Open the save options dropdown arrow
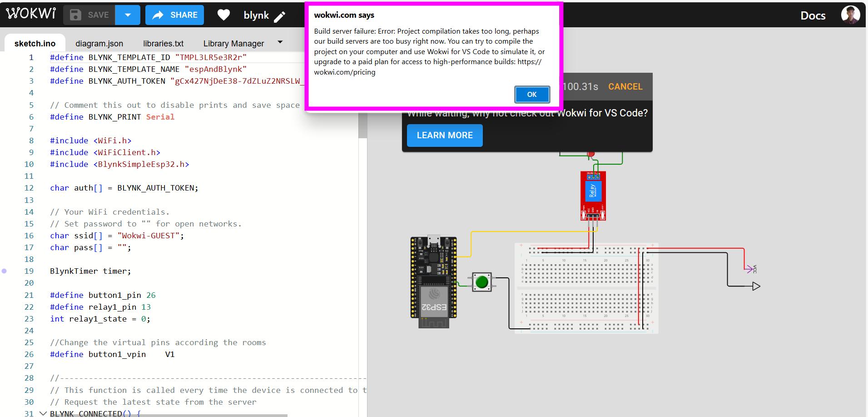 (128, 15)
